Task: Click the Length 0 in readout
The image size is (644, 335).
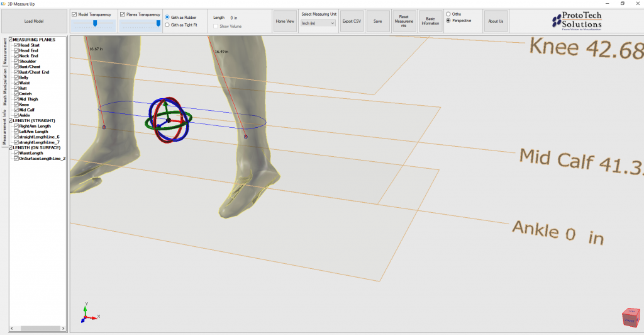Action: tap(225, 18)
